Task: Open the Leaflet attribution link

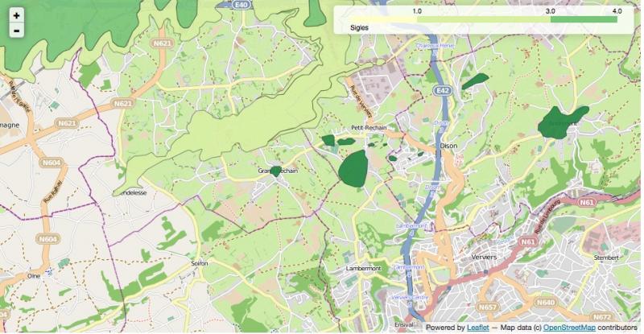Action: click(x=477, y=328)
